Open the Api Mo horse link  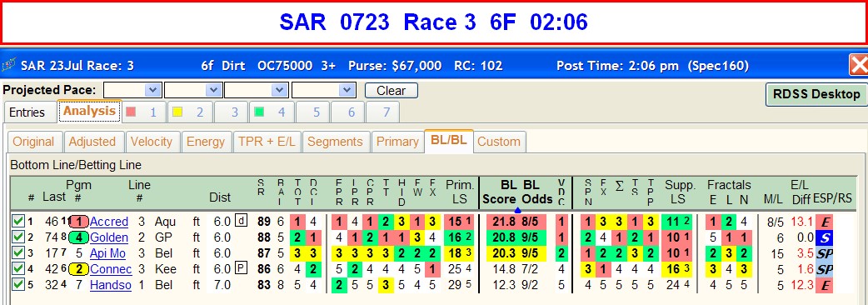[107, 253]
